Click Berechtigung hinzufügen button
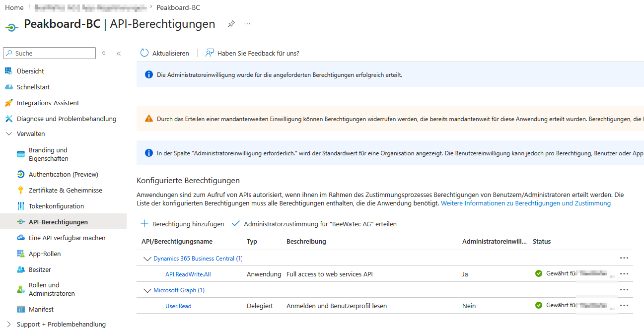644x330 pixels. click(182, 224)
